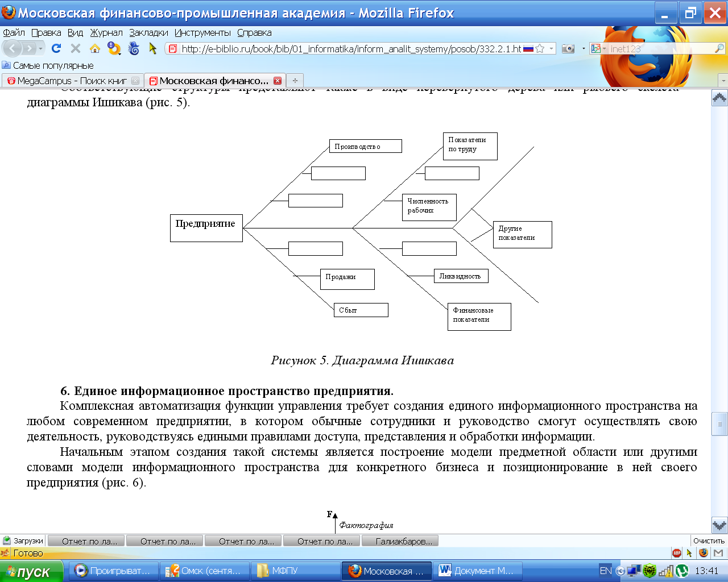The height and width of the screenshot is (582, 728).
Task: Open the list all tabs dropdown
Action: 723,81
